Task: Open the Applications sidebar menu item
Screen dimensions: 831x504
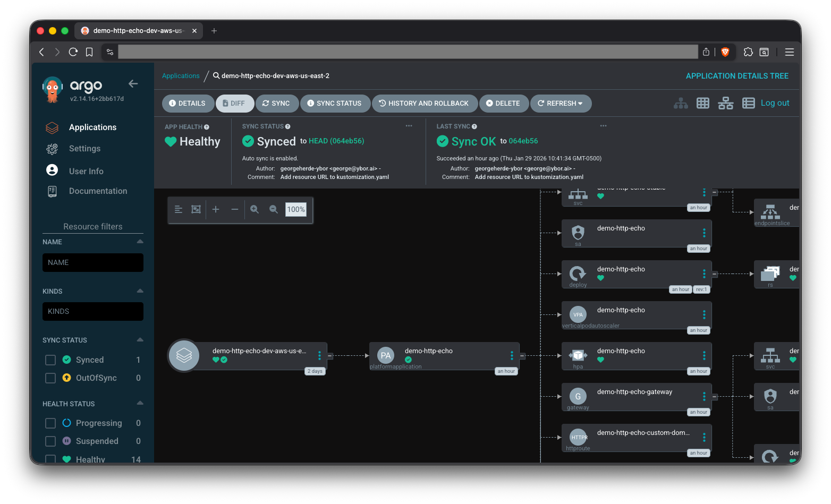Action: [92, 127]
